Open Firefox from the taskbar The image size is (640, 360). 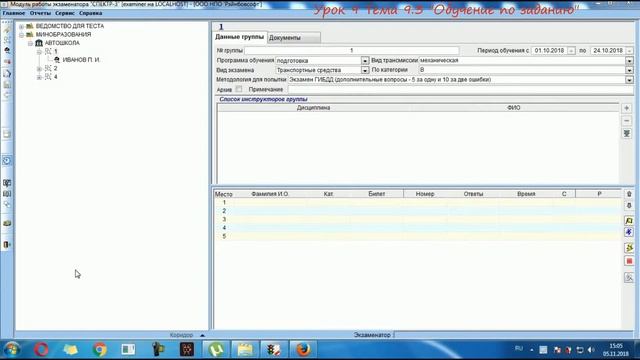click(x=303, y=350)
